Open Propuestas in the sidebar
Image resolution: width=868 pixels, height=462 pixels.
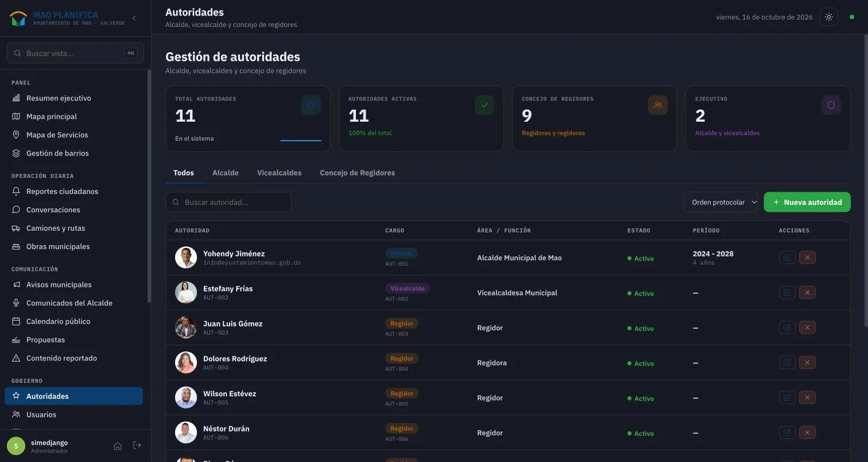point(73,340)
